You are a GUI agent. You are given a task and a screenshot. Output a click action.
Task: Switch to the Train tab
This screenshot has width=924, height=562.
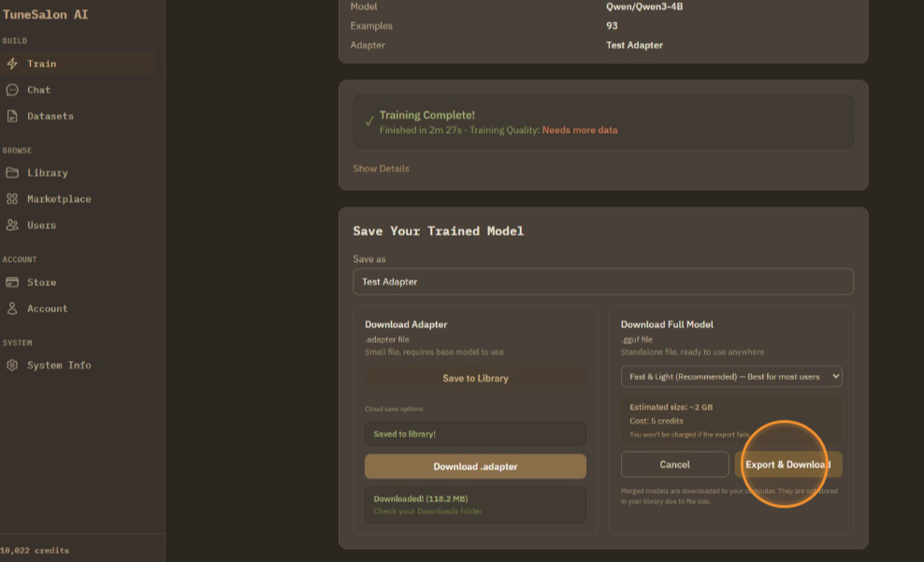pyautogui.click(x=42, y=63)
